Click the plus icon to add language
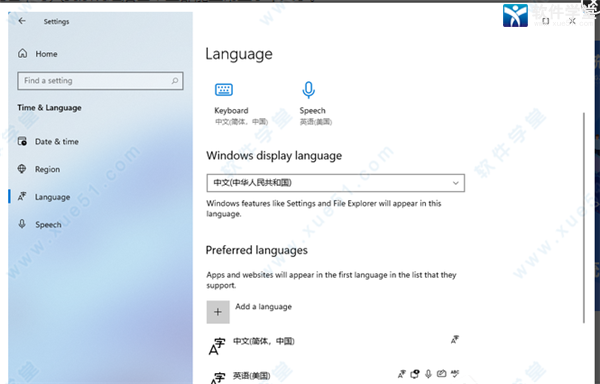The image size is (600, 384). click(x=218, y=312)
